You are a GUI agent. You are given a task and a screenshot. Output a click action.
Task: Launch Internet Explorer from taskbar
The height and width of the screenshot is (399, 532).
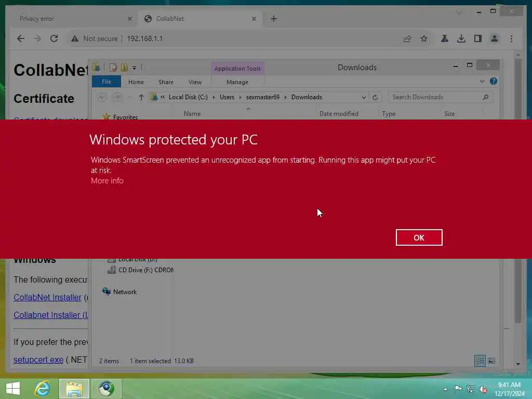point(43,389)
